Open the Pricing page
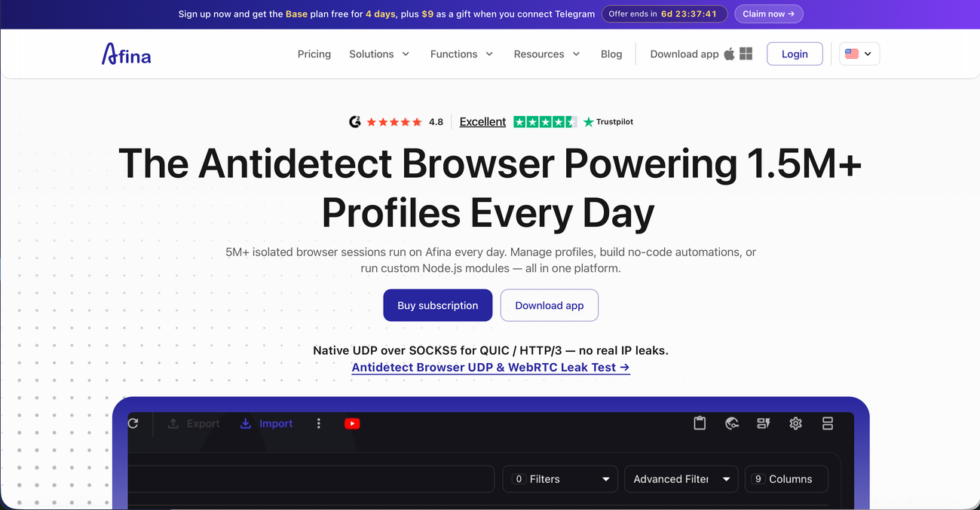 [x=314, y=54]
